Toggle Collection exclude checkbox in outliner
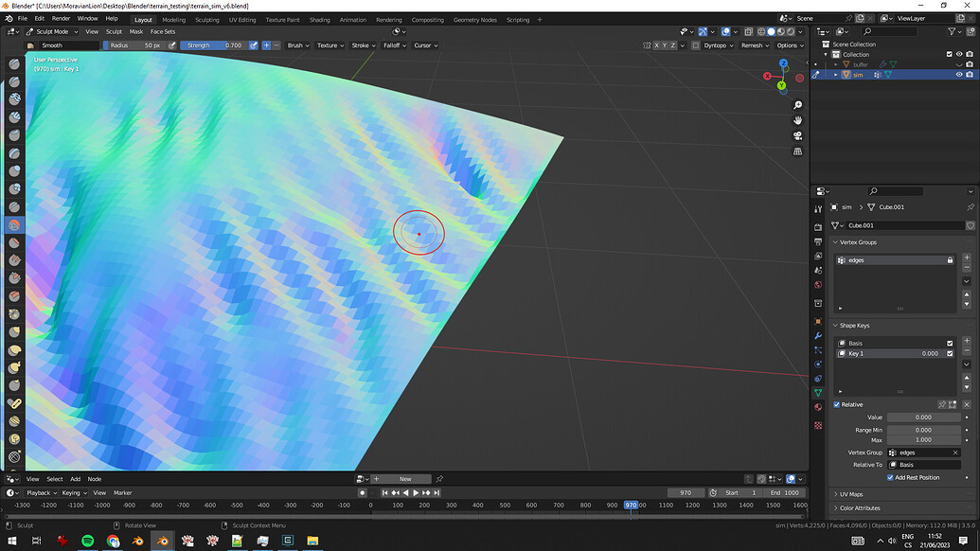 click(x=950, y=54)
